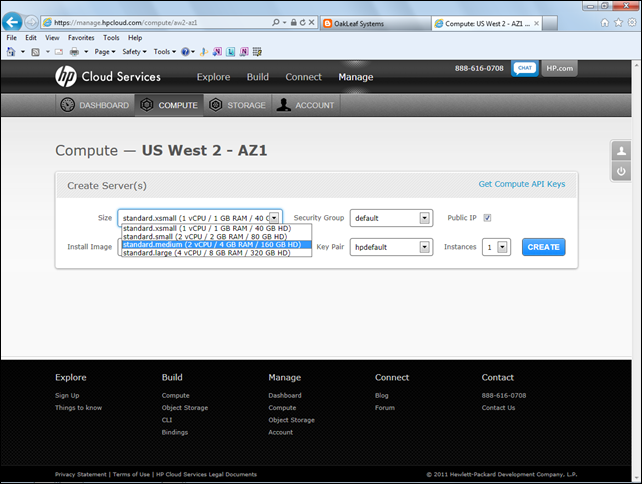Click Connect in the top navigation
Viewport: 642px width, 484px height.
(x=303, y=77)
